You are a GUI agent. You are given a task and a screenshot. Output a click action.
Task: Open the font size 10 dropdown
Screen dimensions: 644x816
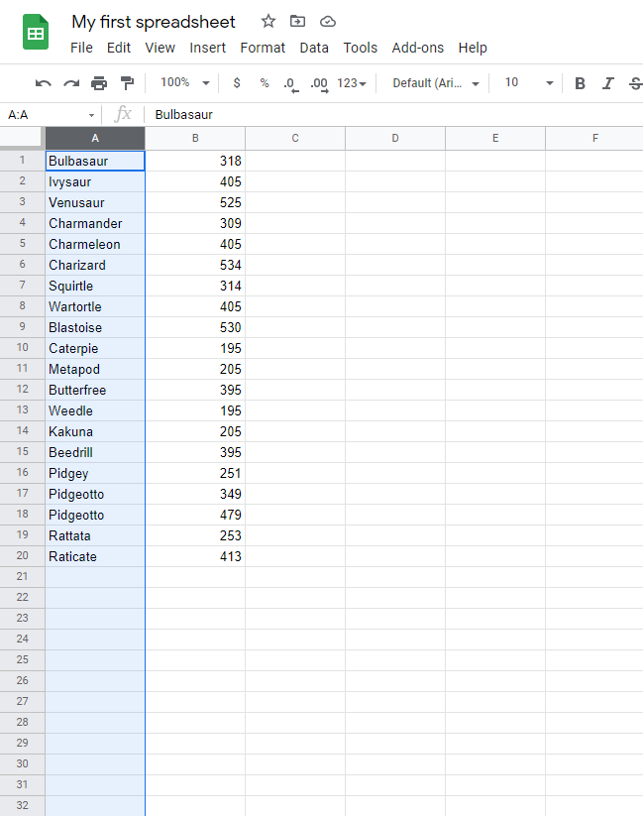point(526,83)
